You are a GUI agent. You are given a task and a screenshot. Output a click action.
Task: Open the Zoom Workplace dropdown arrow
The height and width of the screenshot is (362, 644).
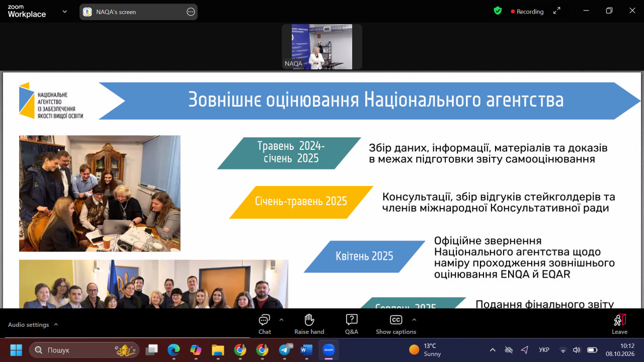pyautogui.click(x=64, y=12)
